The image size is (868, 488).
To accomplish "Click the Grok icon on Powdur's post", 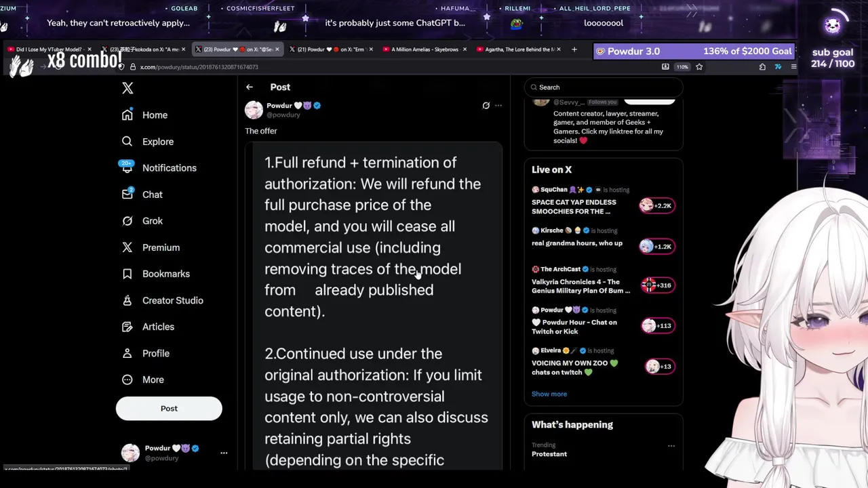I will point(486,106).
